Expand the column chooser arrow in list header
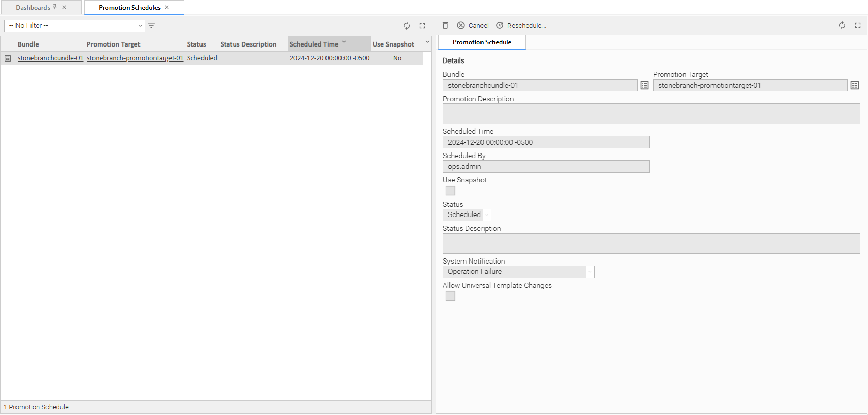The image size is (868, 415). click(427, 42)
